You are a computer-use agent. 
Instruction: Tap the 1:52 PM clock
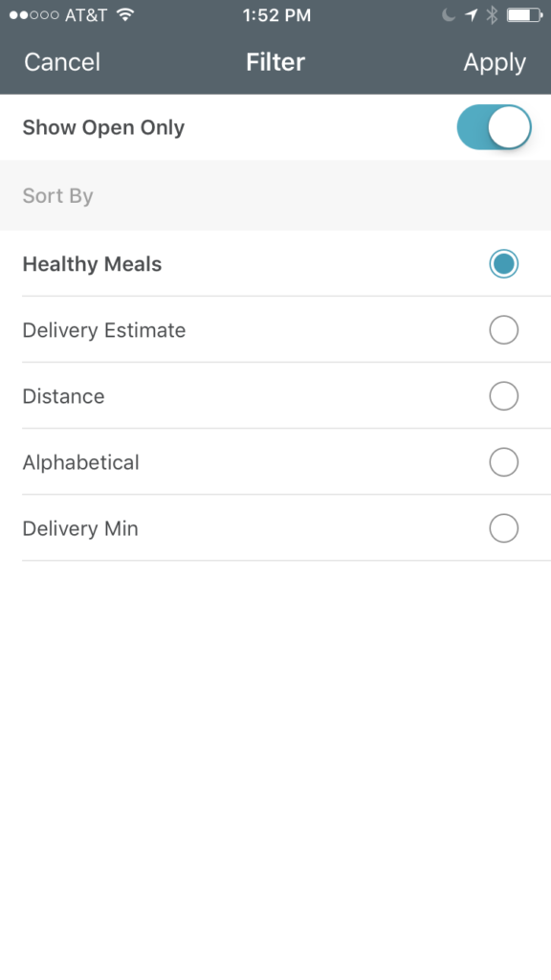tap(276, 15)
